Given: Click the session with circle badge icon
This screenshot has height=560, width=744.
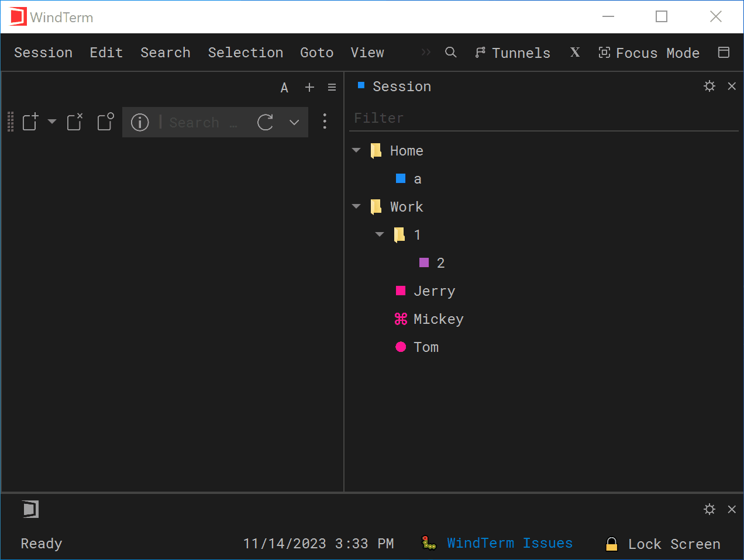Looking at the screenshot, I should click(105, 122).
